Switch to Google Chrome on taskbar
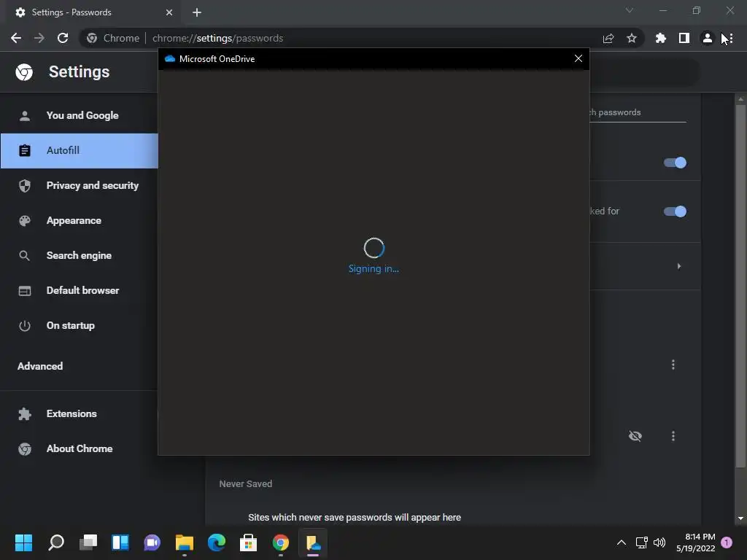The height and width of the screenshot is (560, 747). coord(281,542)
